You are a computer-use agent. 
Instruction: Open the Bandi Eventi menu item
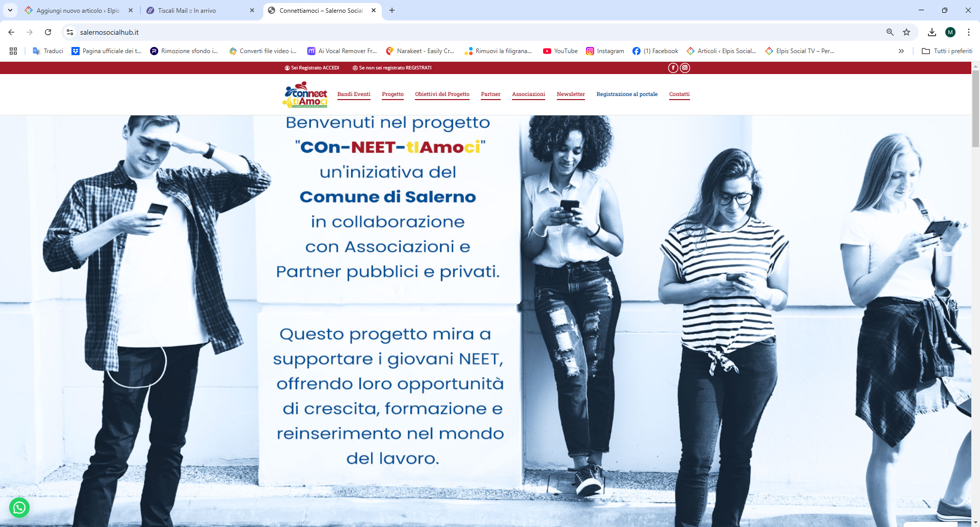tap(354, 94)
